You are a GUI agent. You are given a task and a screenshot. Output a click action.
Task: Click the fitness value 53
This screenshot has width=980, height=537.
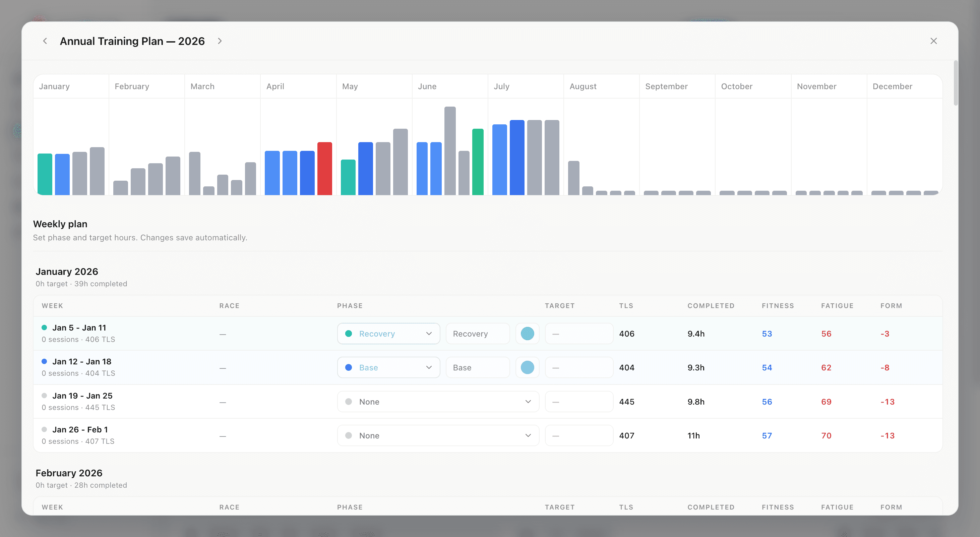point(767,334)
